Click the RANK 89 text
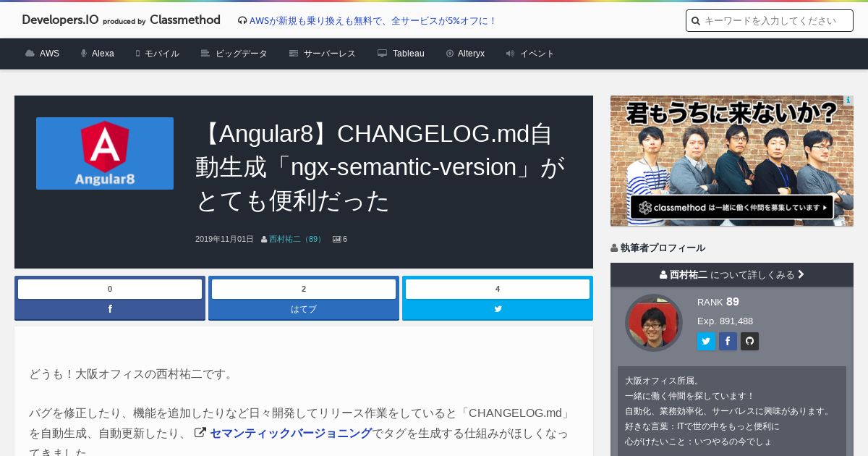This screenshot has width=868, height=456. pos(718,302)
